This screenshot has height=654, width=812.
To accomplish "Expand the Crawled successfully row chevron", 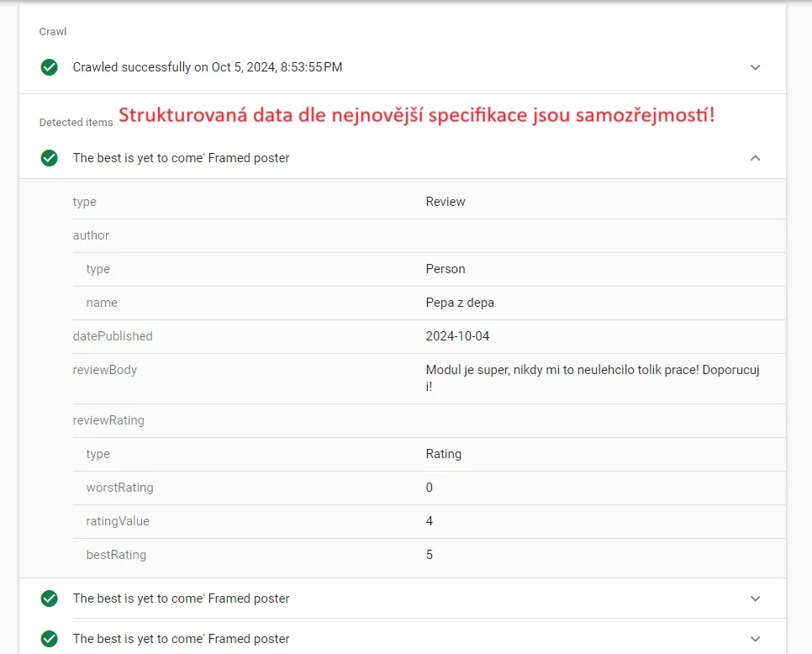I will point(755,67).
